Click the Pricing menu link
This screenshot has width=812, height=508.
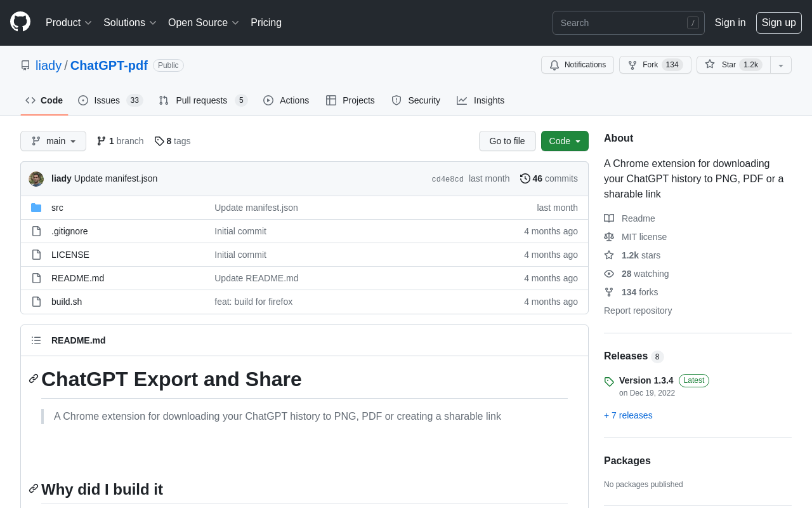click(x=266, y=23)
